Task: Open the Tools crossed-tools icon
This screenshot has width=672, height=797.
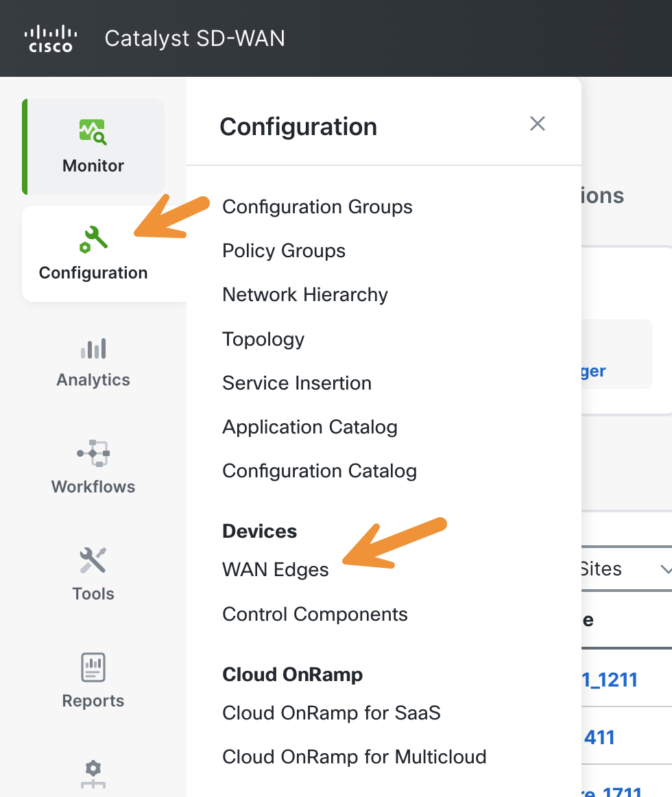Action: [x=93, y=560]
